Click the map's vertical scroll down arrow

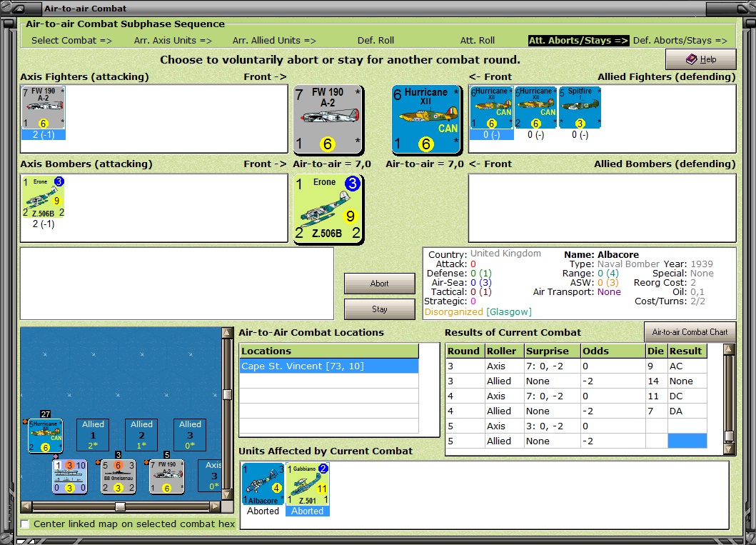[226, 495]
